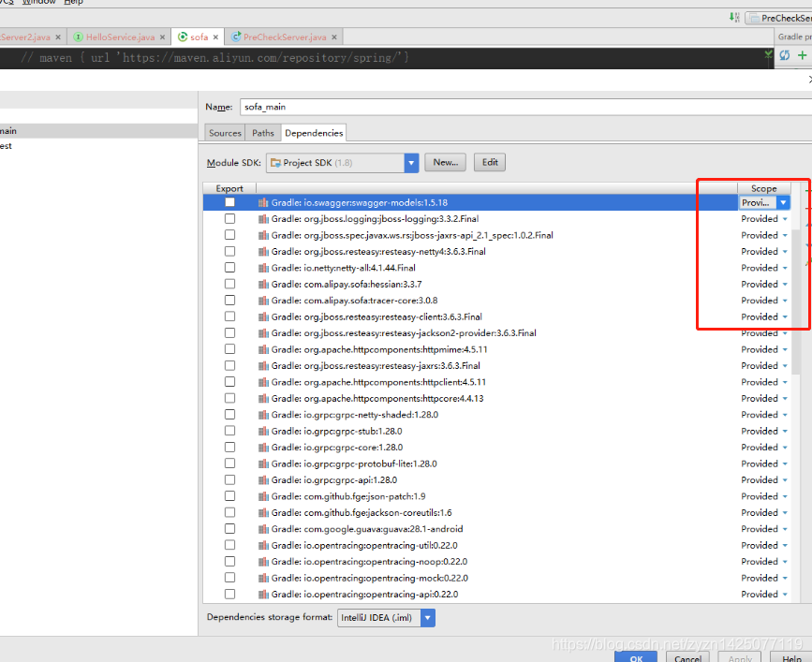Image resolution: width=812 pixels, height=662 pixels.
Task: Click the library icon beside json-patch:1.9
Action: click(x=263, y=496)
